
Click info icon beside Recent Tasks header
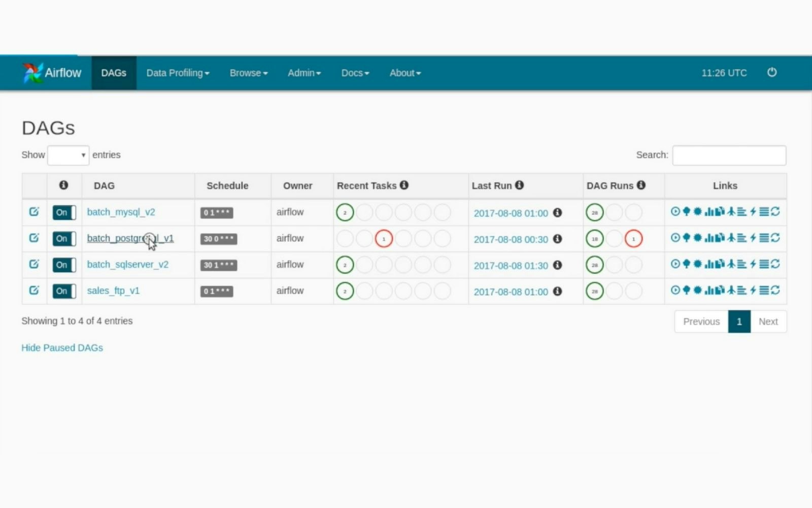pos(404,185)
